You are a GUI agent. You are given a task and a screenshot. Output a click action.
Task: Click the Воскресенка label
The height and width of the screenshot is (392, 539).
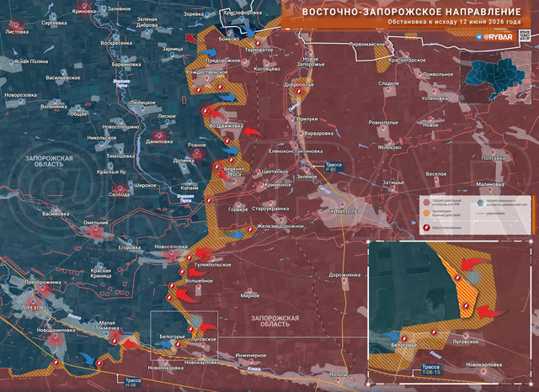pyautogui.click(x=116, y=43)
